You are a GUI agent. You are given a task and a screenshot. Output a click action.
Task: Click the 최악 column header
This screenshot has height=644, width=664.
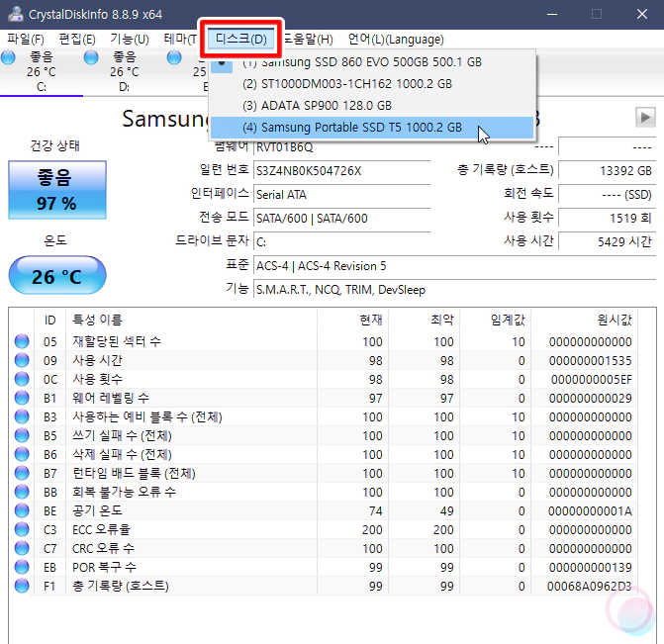tap(425, 320)
